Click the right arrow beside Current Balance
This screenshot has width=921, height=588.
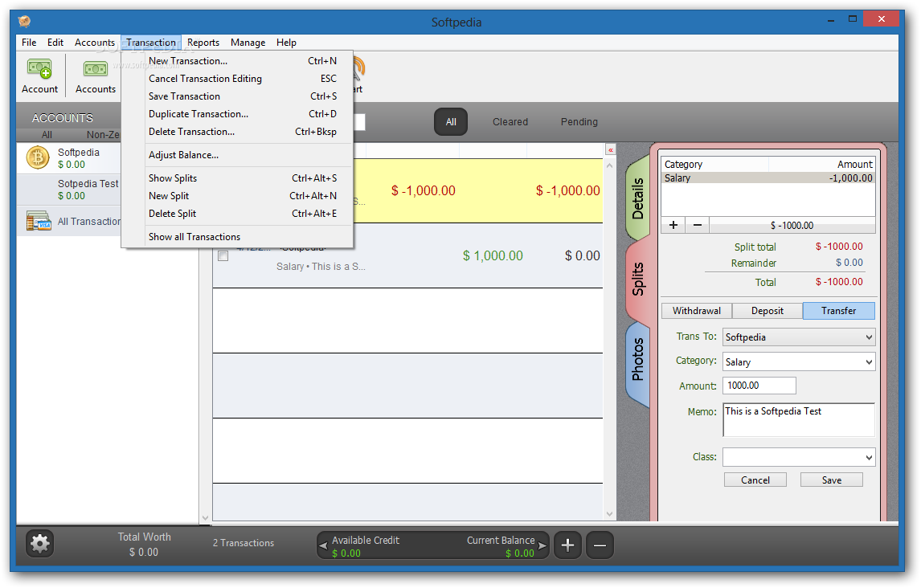point(542,545)
